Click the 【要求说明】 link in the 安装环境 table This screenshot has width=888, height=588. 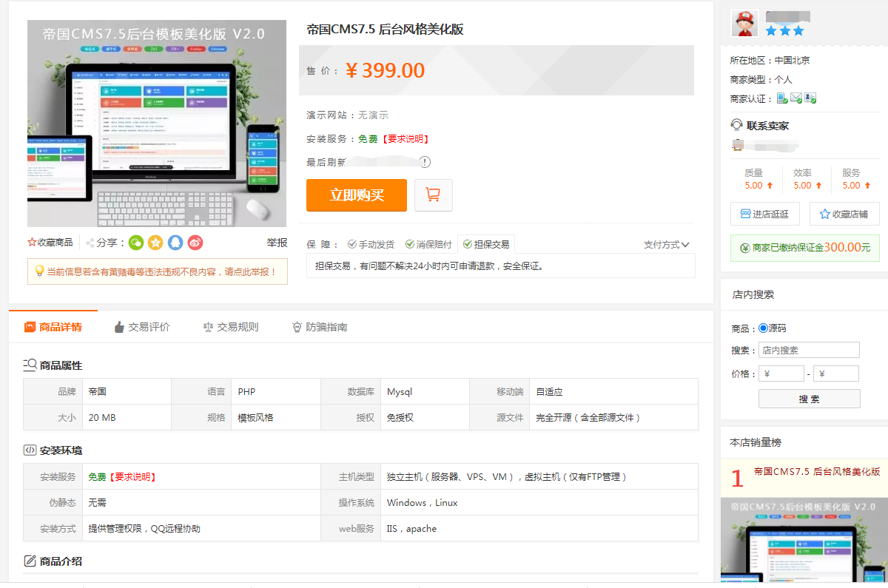132,477
